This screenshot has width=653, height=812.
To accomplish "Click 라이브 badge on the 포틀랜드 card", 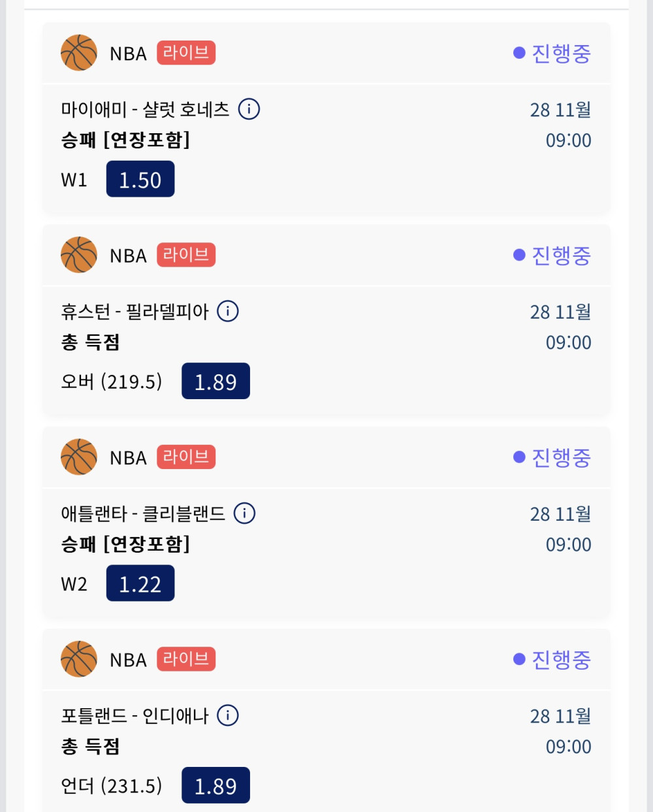I will coord(186,659).
